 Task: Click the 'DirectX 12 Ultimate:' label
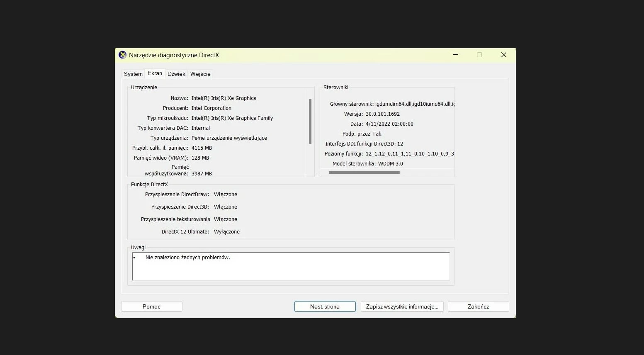185,232
